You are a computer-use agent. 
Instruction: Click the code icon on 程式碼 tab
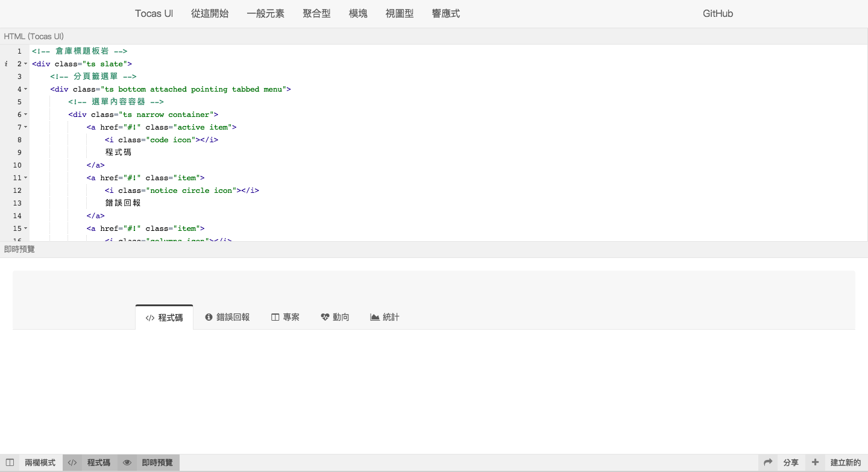pos(150,318)
